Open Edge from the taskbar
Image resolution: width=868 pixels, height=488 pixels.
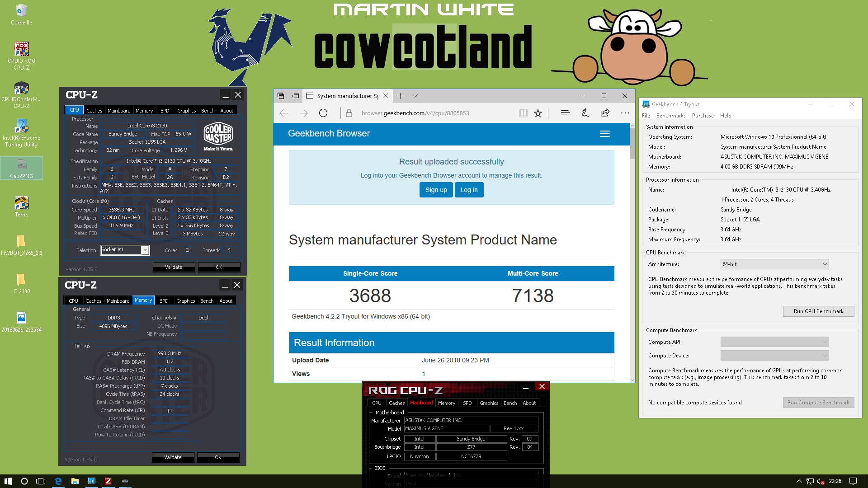click(x=58, y=481)
